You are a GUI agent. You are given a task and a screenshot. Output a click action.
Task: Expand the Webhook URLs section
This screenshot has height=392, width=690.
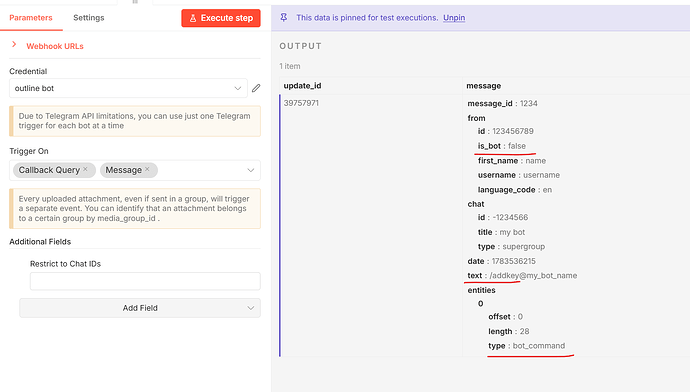coord(55,46)
